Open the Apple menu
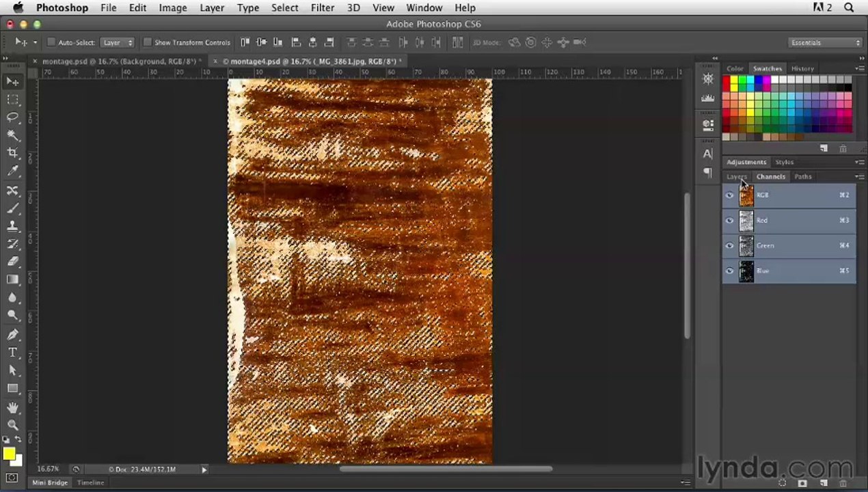Screen dimensions: 868x492 (x=18, y=8)
